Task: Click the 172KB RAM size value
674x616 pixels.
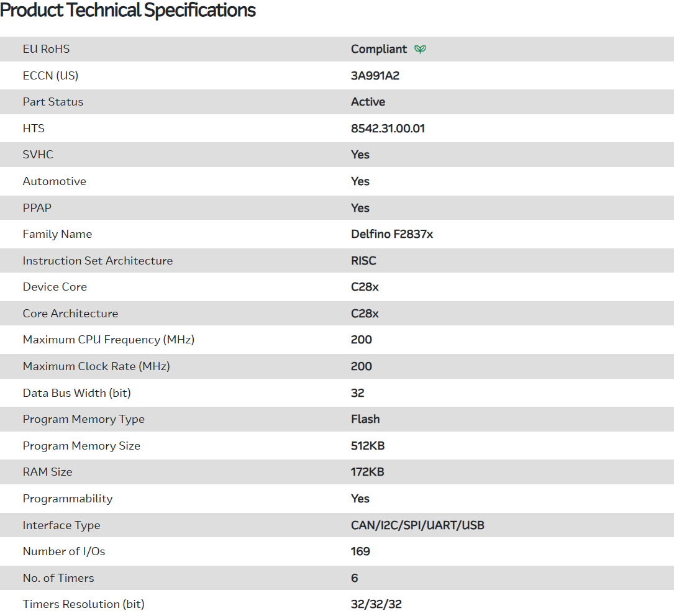Action: pos(367,472)
